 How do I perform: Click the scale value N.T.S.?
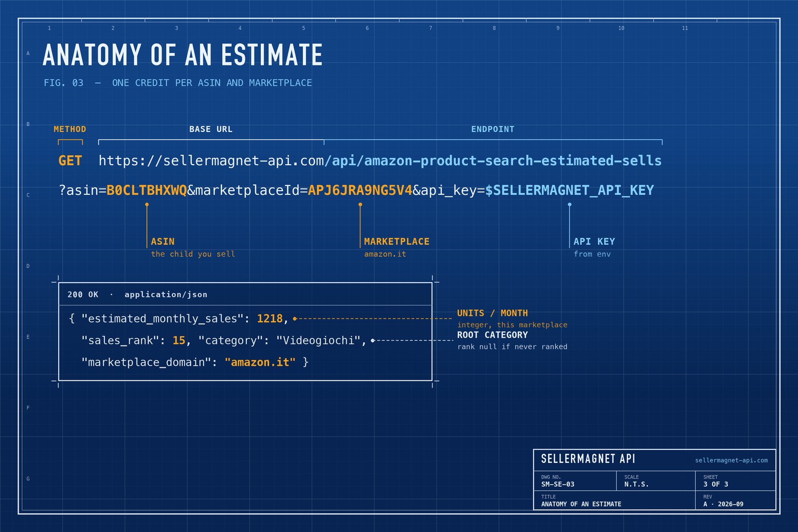(636, 484)
